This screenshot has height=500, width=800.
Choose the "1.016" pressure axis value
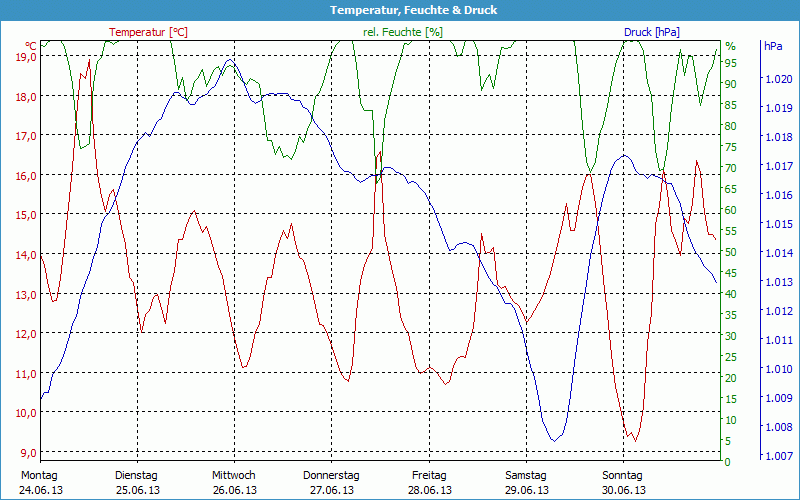779,195
